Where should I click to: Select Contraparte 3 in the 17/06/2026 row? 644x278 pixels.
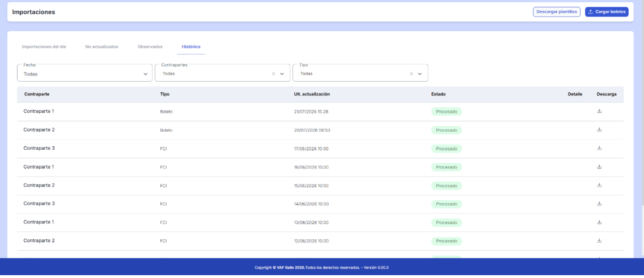pyautogui.click(x=39, y=148)
